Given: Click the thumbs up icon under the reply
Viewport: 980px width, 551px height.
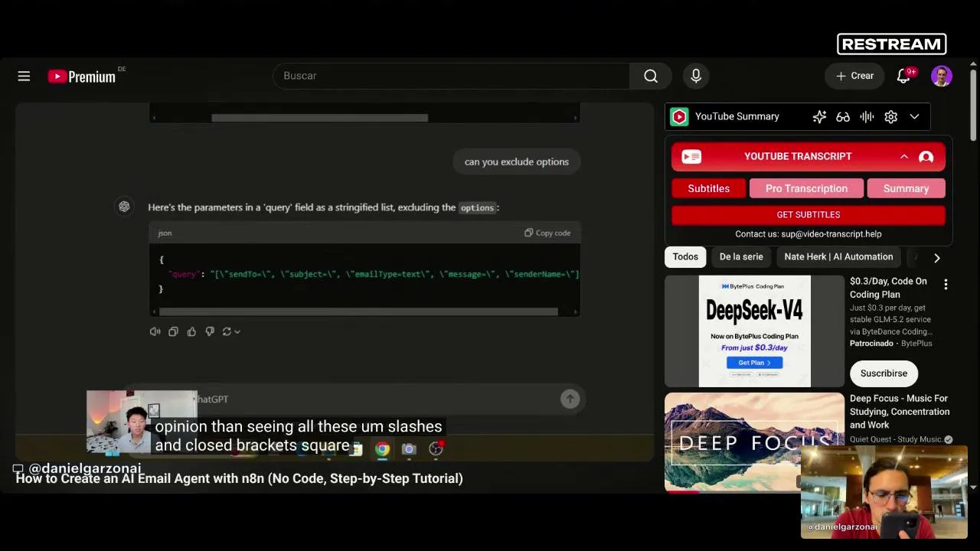Looking at the screenshot, I should click(191, 331).
